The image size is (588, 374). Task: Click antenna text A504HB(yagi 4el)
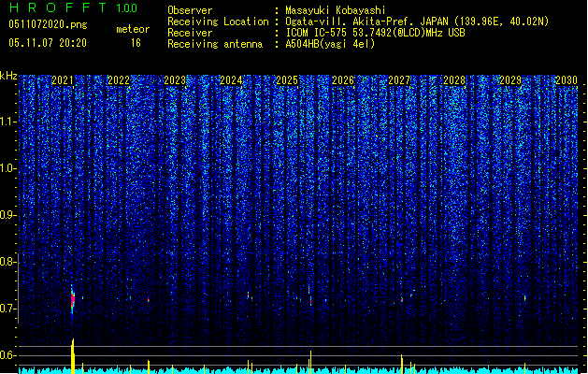point(330,44)
